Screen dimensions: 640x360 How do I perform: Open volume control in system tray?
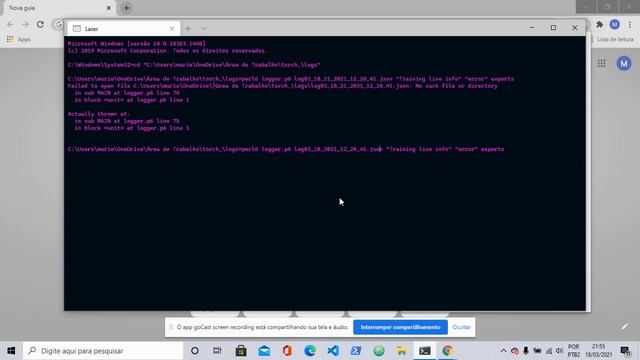tap(559, 351)
